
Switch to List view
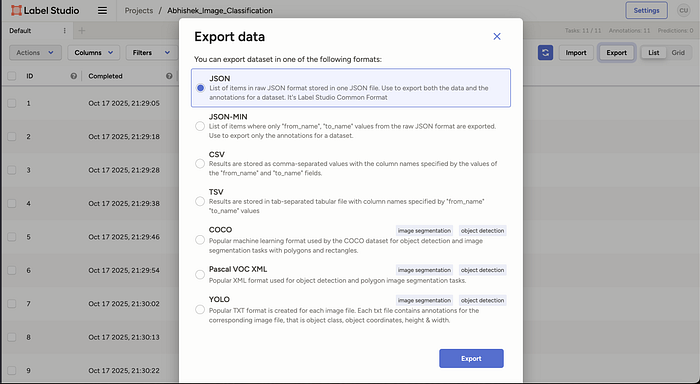click(654, 53)
